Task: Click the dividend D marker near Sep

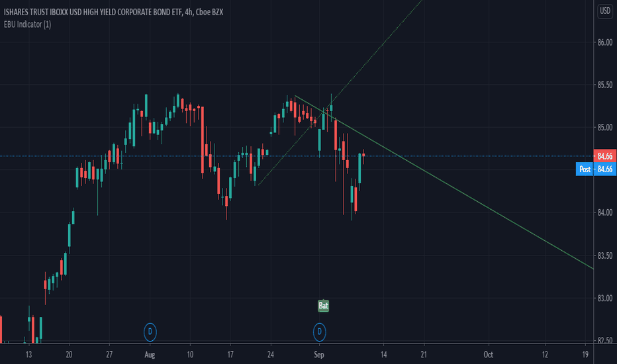Action: [320, 332]
